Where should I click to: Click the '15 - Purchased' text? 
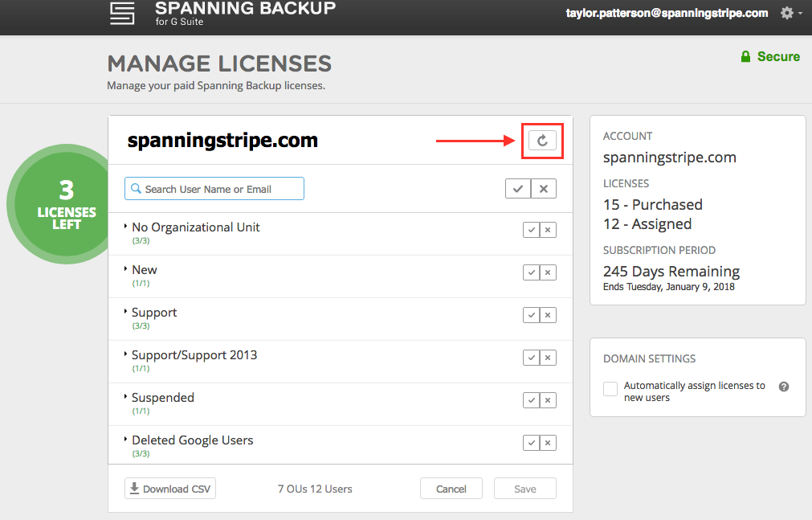coord(652,205)
